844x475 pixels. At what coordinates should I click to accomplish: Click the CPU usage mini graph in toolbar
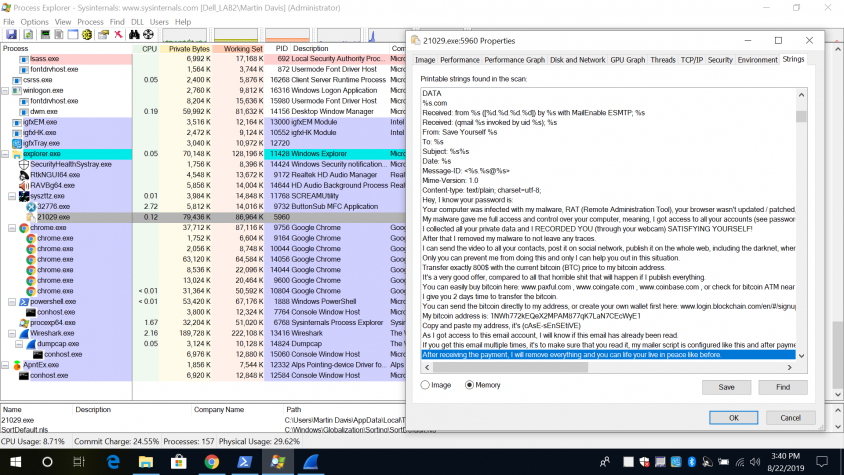point(184,36)
